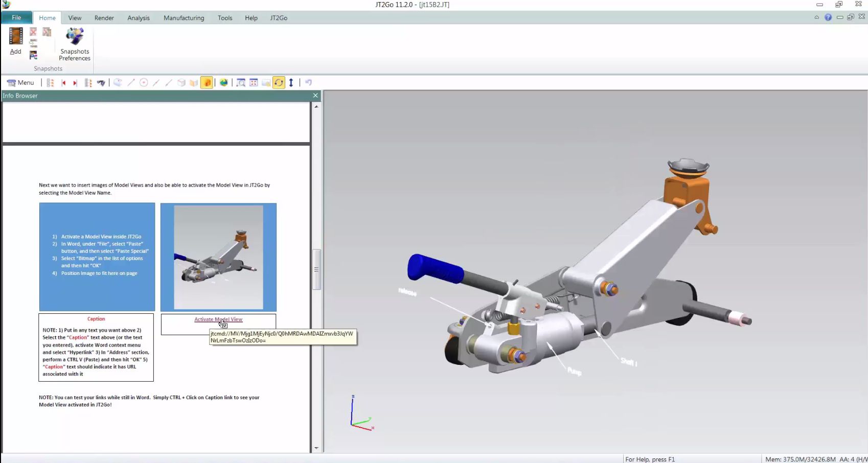Click the third diagonal line toolbar icon
Image resolution: width=868 pixels, height=463 pixels.
tap(169, 82)
